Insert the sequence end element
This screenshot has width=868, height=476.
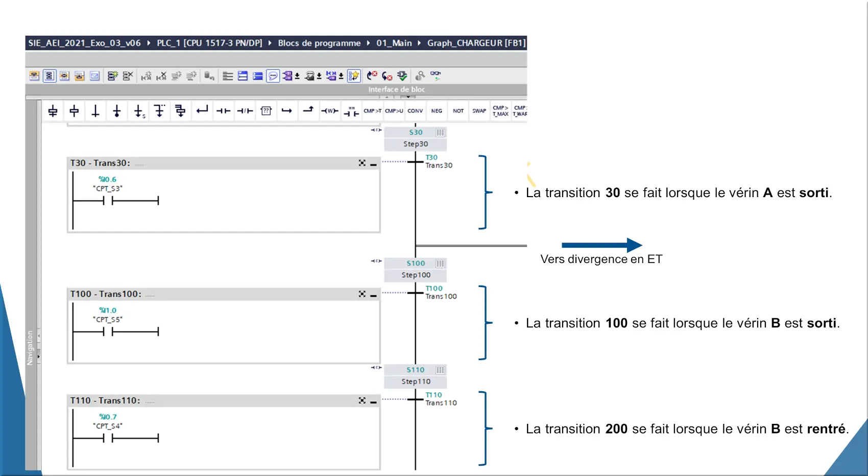click(x=117, y=111)
